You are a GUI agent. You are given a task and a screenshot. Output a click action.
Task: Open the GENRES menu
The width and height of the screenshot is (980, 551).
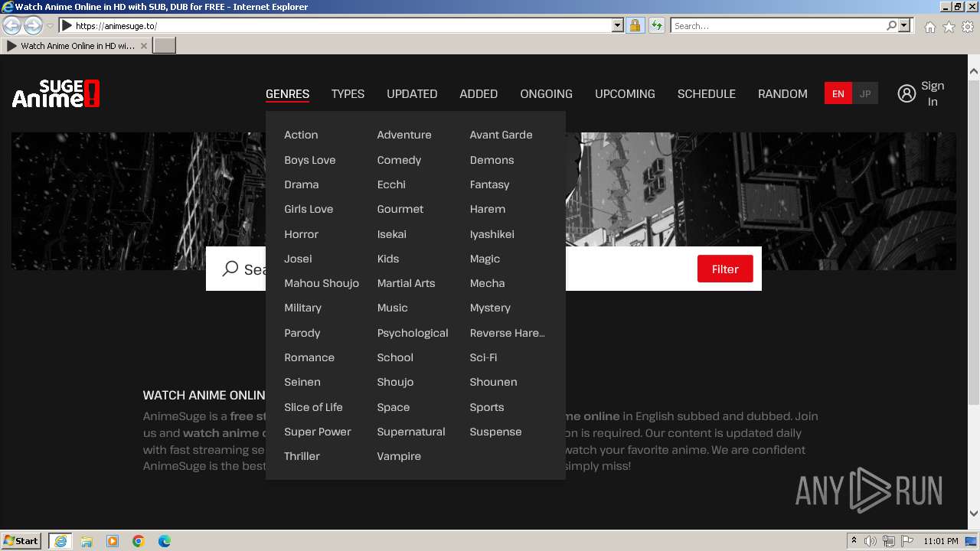click(287, 93)
